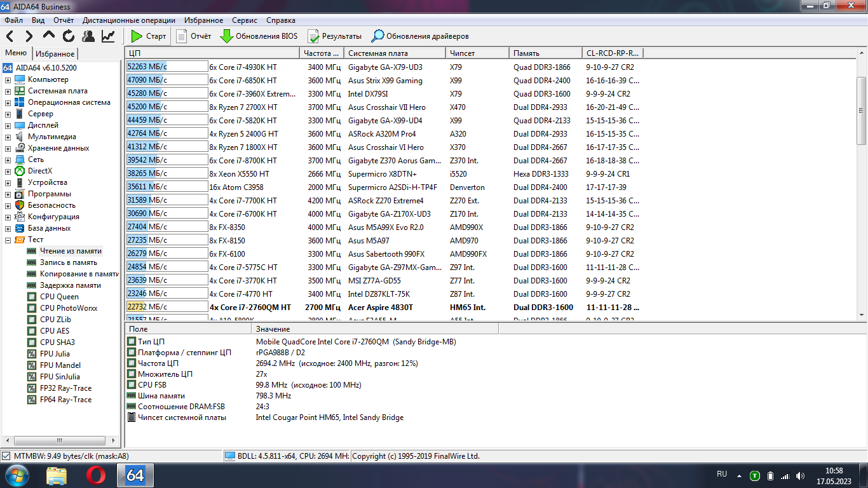This screenshot has height=488, width=868.
Task: Select База данных in the tree
Action: [50, 228]
